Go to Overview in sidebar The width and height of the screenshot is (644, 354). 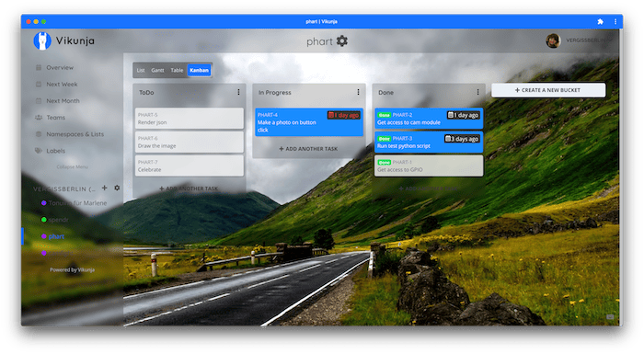tap(60, 67)
